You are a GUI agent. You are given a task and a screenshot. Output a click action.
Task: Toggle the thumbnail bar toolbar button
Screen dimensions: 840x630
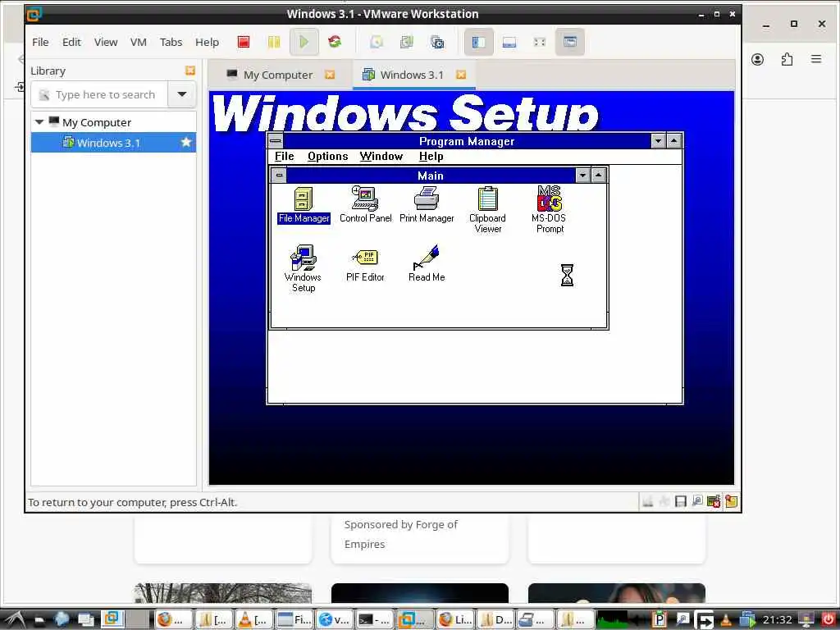click(x=509, y=42)
